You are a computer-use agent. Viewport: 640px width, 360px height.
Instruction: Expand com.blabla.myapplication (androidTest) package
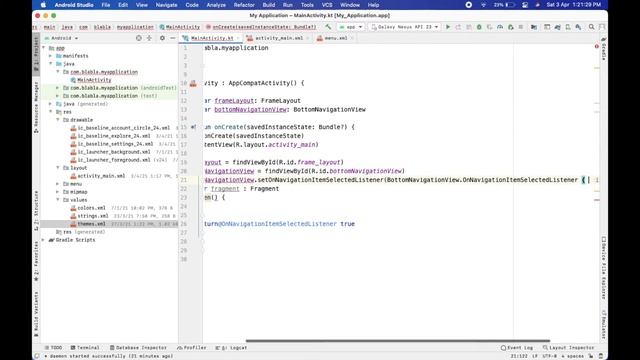point(58,88)
